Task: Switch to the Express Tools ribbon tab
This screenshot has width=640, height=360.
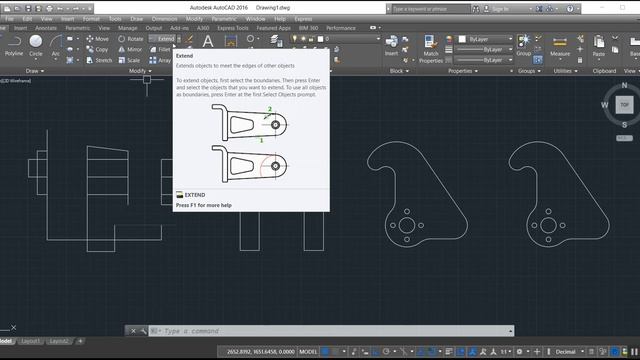Action: 233,28
